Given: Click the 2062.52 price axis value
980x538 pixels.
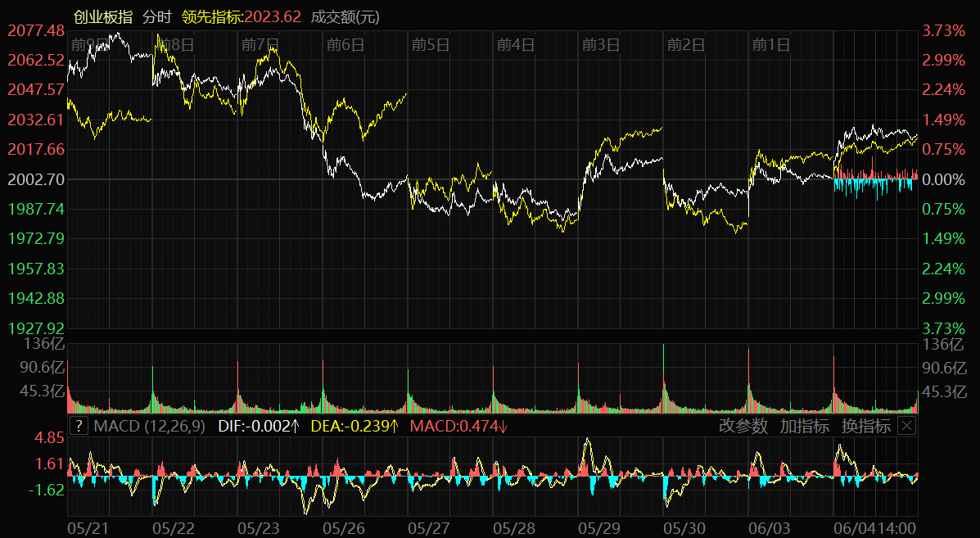Looking at the screenshot, I should (x=36, y=60).
